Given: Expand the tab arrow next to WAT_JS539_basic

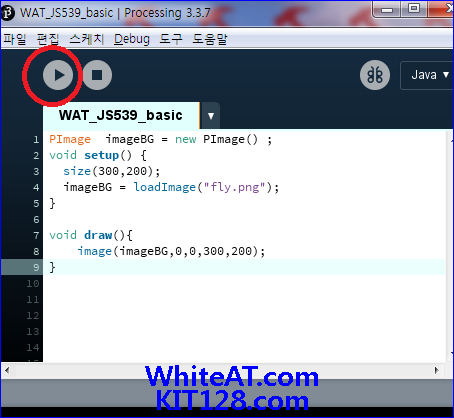Looking at the screenshot, I should tap(211, 116).
